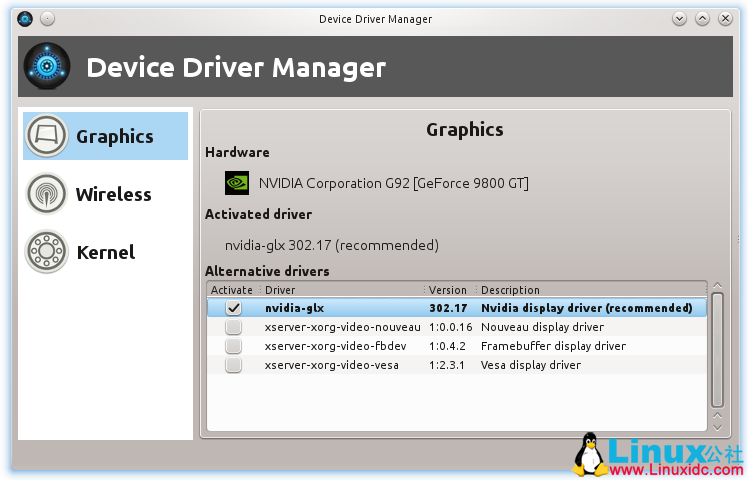The width and height of the screenshot is (748, 480).
Task: Select the xserver-xorg-video-fbdev row
Action: pos(457,346)
